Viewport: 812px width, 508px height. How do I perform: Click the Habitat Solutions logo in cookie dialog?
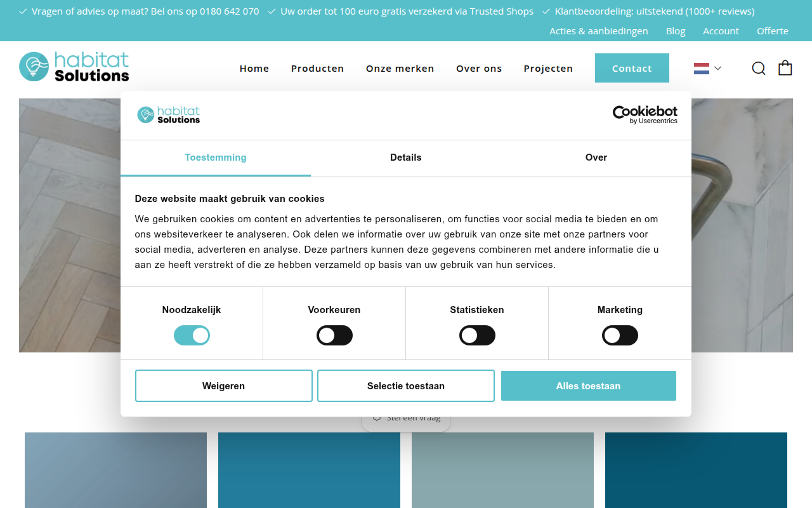tap(169, 115)
